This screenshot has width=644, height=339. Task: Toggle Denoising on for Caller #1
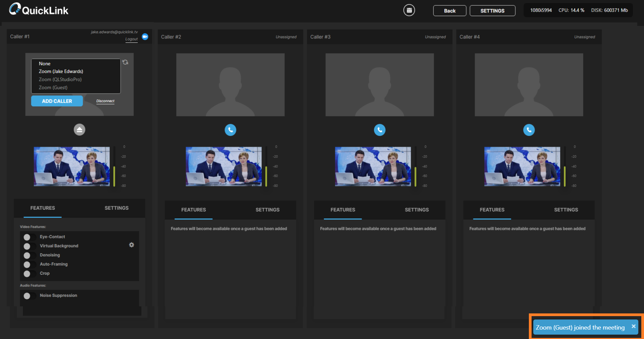pyautogui.click(x=29, y=255)
